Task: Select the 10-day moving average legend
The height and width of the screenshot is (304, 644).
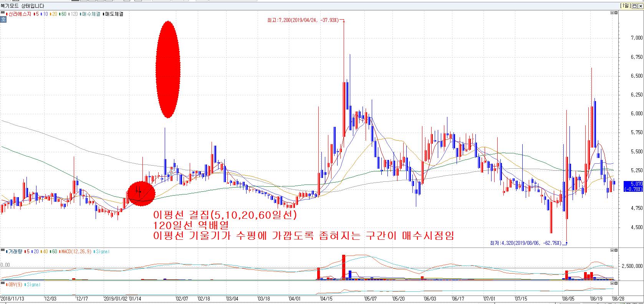Action: (45, 14)
